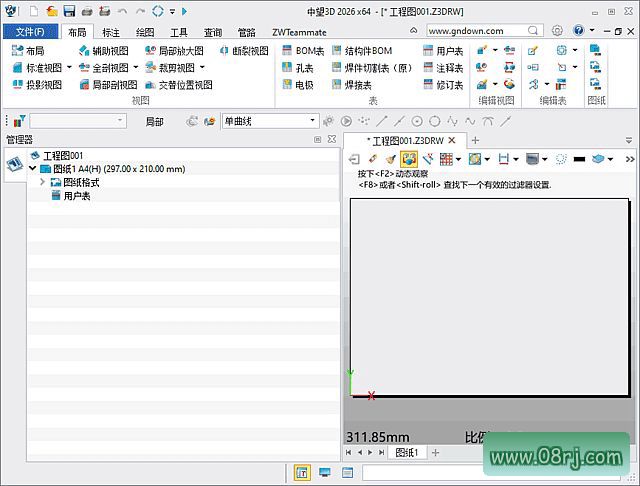Image resolution: width=640 pixels, height=486 pixels.
Task: Select the 用户表 tree item in the manager
Action: pyautogui.click(x=77, y=196)
